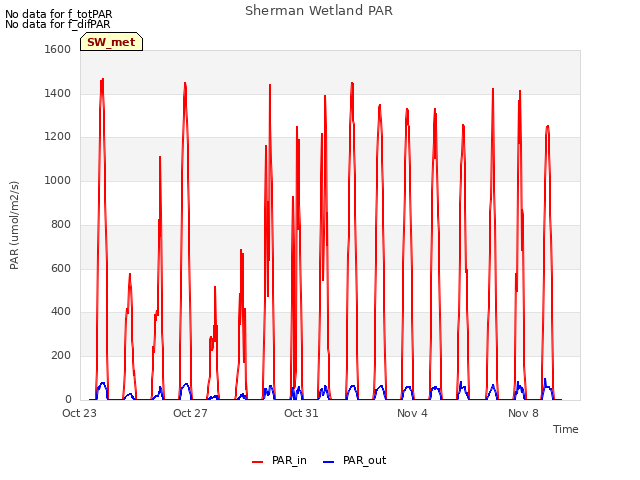Click the blue PAR_out legend swatch
640x480 pixels.
click(x=329, y=462)
